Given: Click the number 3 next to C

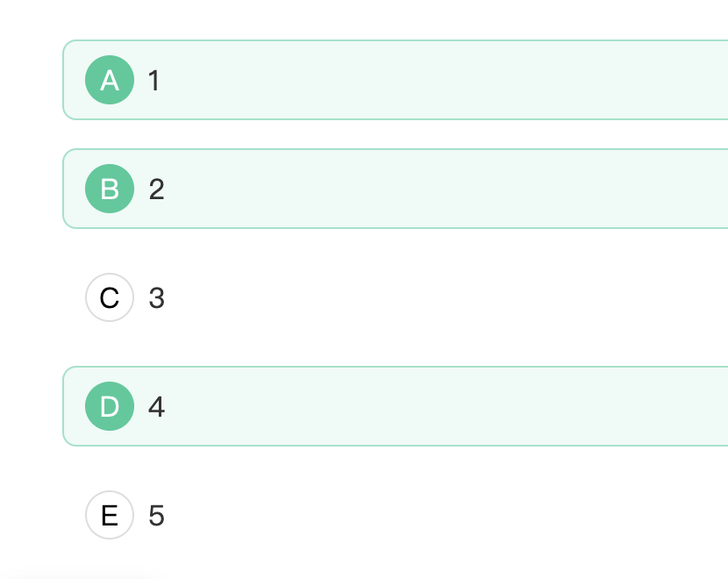Looking at the screenshot, I should click(x=156, y=297).
